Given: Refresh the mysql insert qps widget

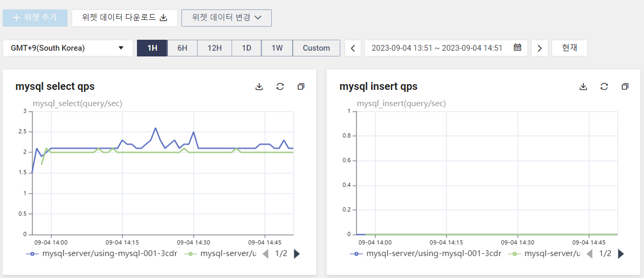Looking at the screenshot, I should pyautogui.click(x=604, y=87).
